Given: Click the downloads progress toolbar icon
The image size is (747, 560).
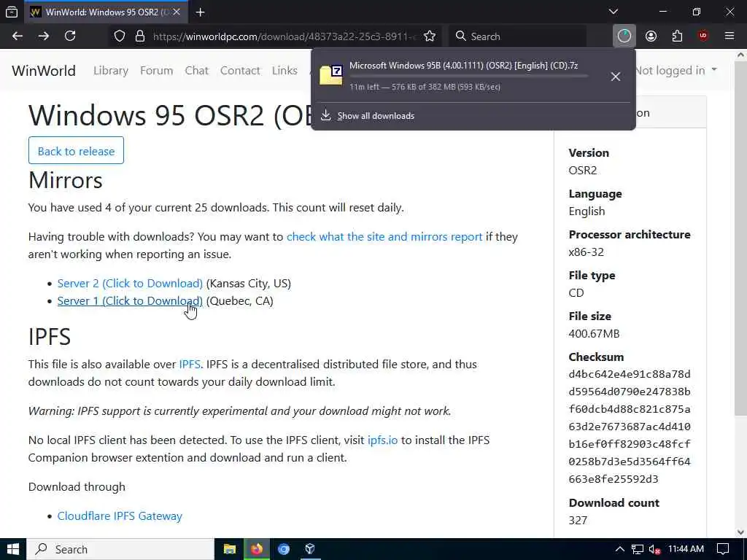Looking at the screenshot, I should click(x=624, y=36).
